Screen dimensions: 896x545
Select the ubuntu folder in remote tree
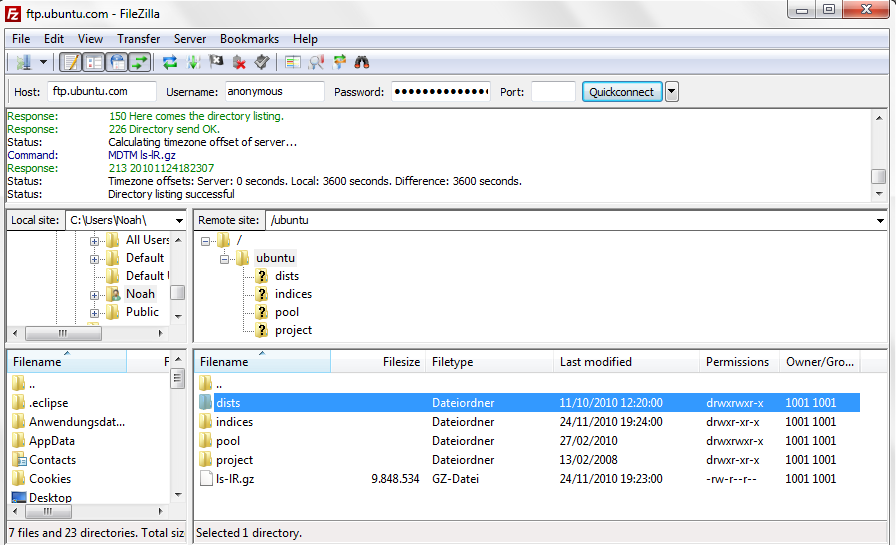point(275,258)
